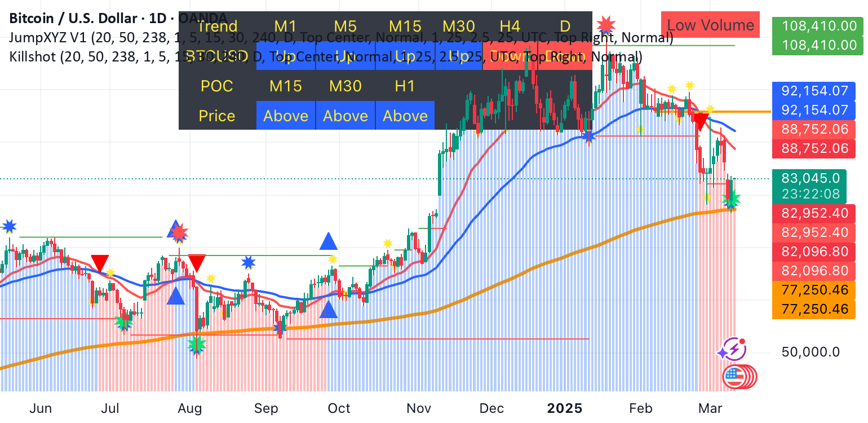This screenshot has width=868, height=423.
Task: Click the Trend header cell in the table
Action: tap(217, 26)
